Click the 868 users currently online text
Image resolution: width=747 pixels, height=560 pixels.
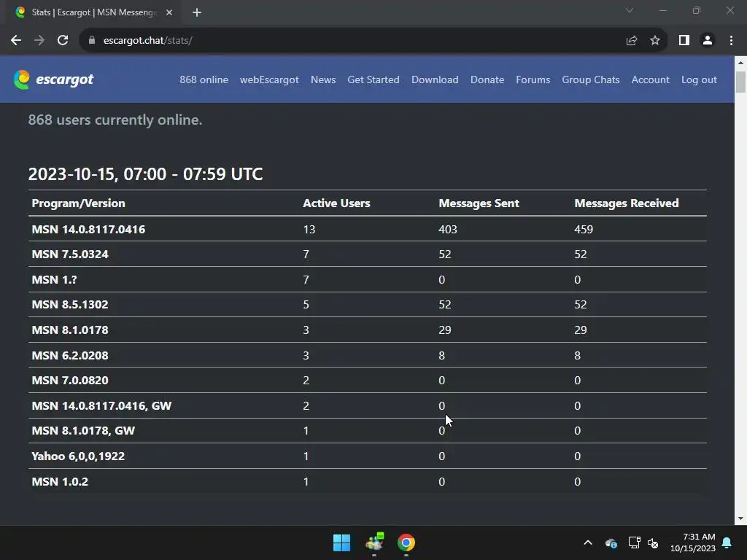pyautogui.click(x=115, y=120)
